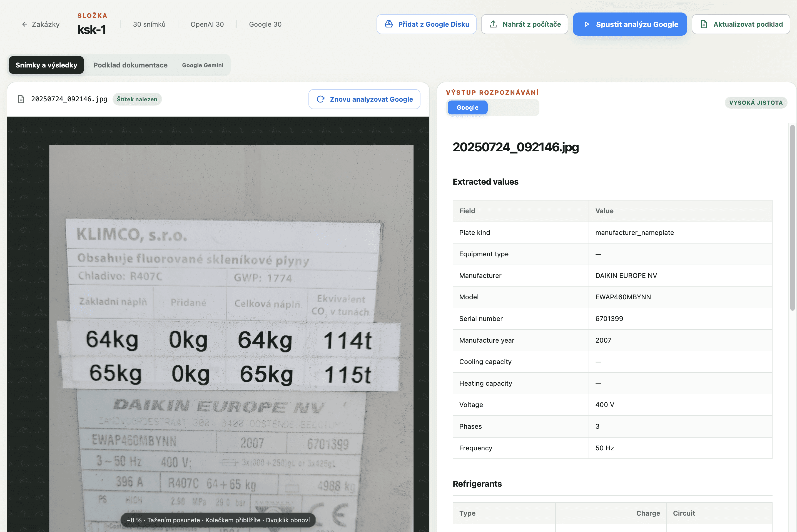Click the 400 V voltage value
The width and height of the screenshot is (797, 532).
[604, 405]
